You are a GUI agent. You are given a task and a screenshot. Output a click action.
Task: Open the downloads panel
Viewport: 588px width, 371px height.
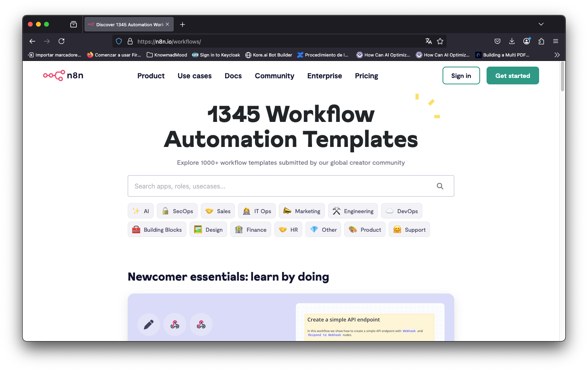pos(512,41)
